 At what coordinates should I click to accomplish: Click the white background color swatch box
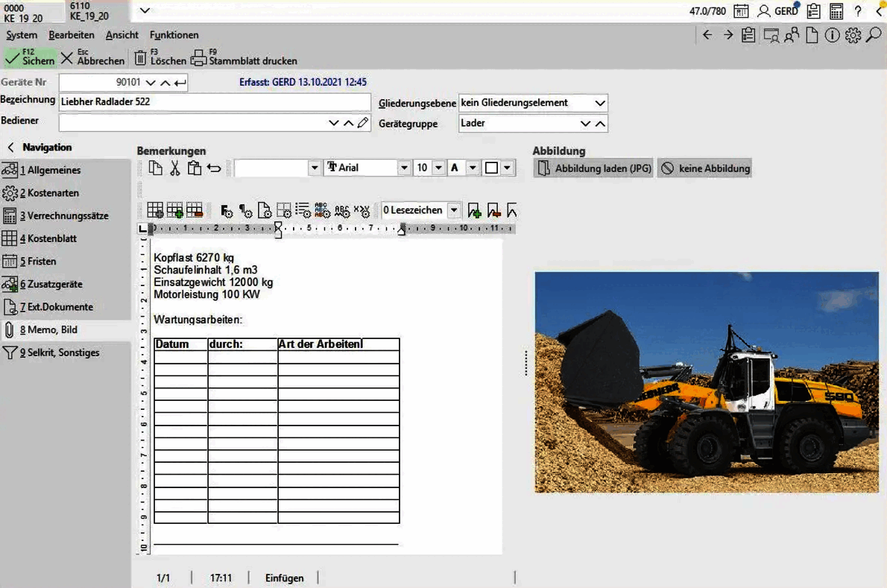491,168
